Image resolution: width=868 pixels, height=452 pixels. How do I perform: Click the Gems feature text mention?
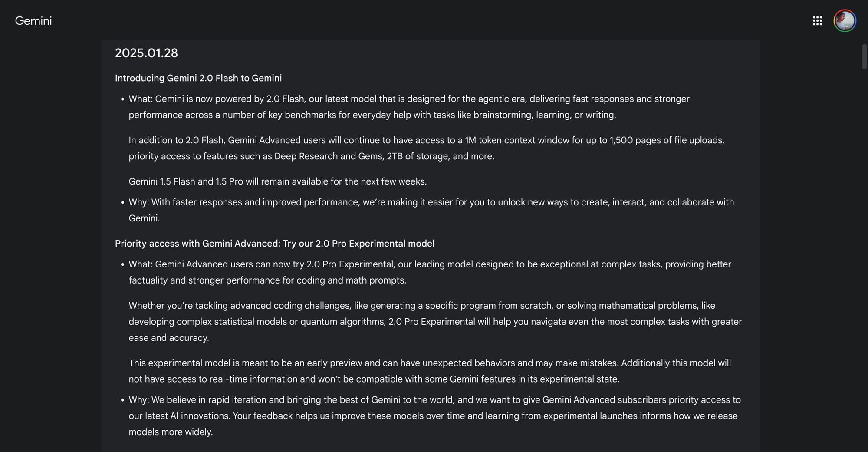pyautogui.click(x=369, y=156)
